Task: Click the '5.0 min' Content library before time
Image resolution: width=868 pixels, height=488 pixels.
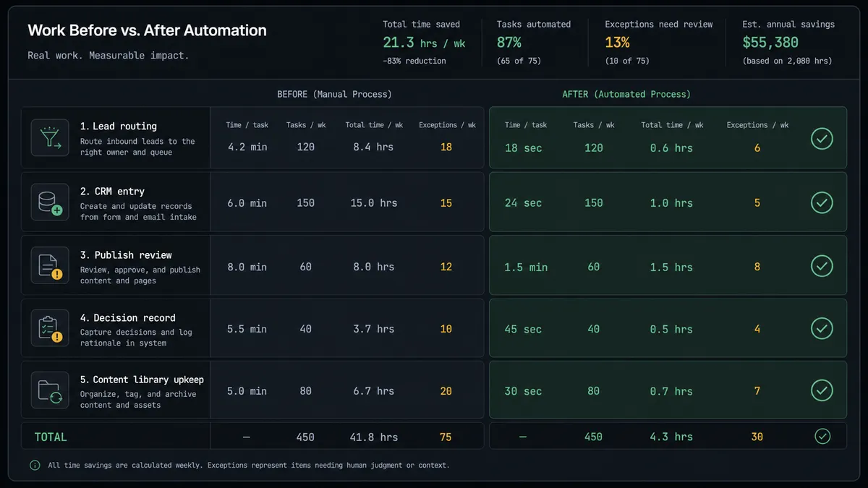Action: pos(247,391)
